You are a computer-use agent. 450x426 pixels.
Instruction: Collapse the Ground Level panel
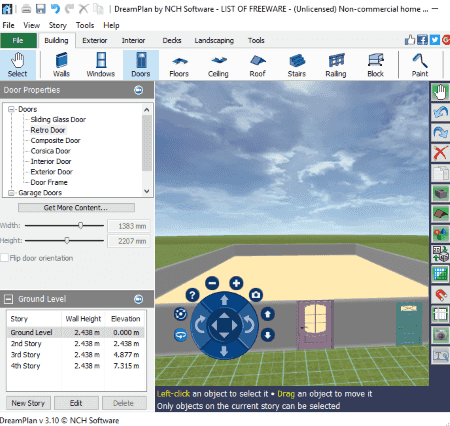click(8, 299)
